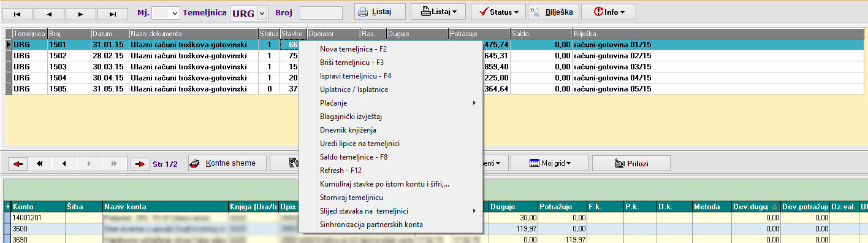Open the second Listaj dropdown button
The width and height of the screenshot is (868, 243).
(438, 12)
